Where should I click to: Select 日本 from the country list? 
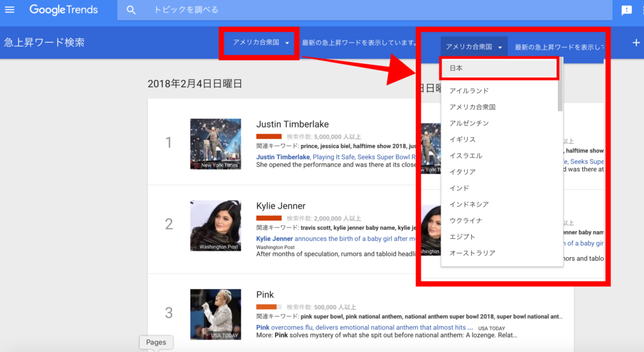coord(499,68)
